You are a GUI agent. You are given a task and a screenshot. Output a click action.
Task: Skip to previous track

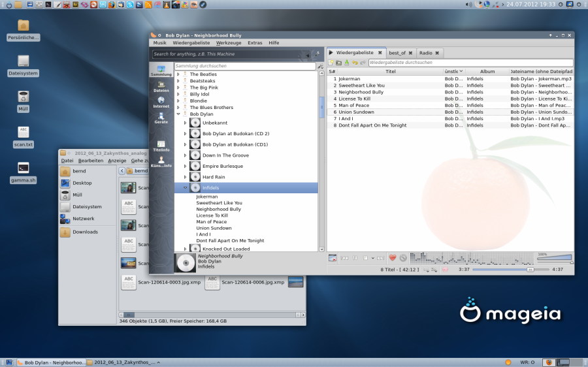(x=344, y=258)
